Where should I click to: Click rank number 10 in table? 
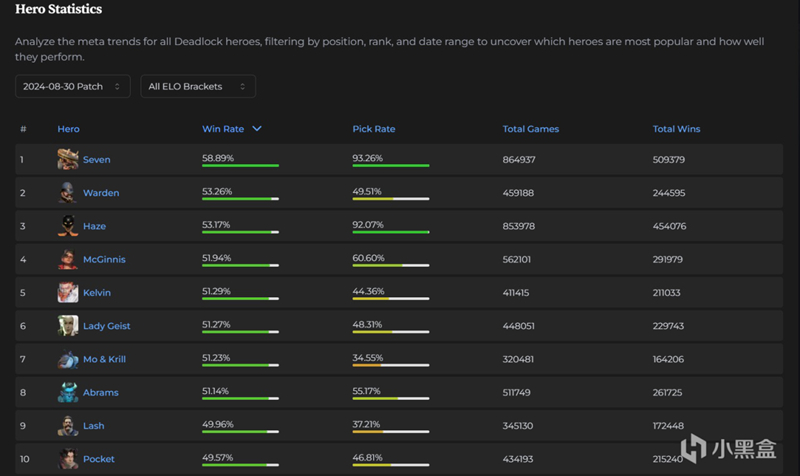[x=24, y=459]
